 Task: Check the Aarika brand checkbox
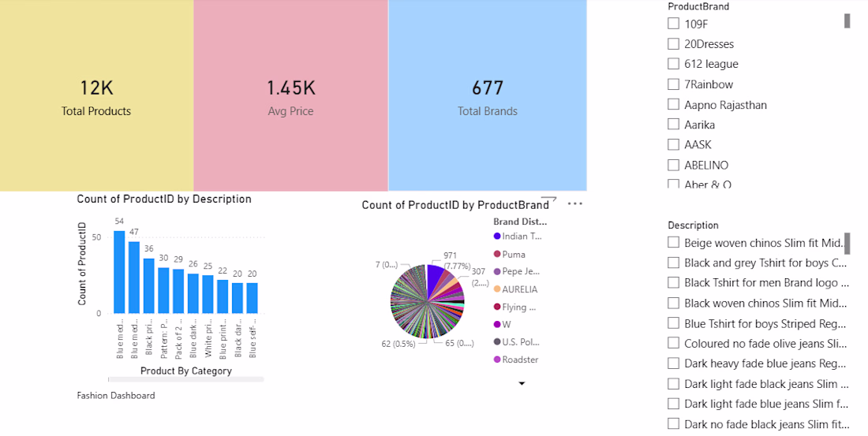[x=673, y=125]
